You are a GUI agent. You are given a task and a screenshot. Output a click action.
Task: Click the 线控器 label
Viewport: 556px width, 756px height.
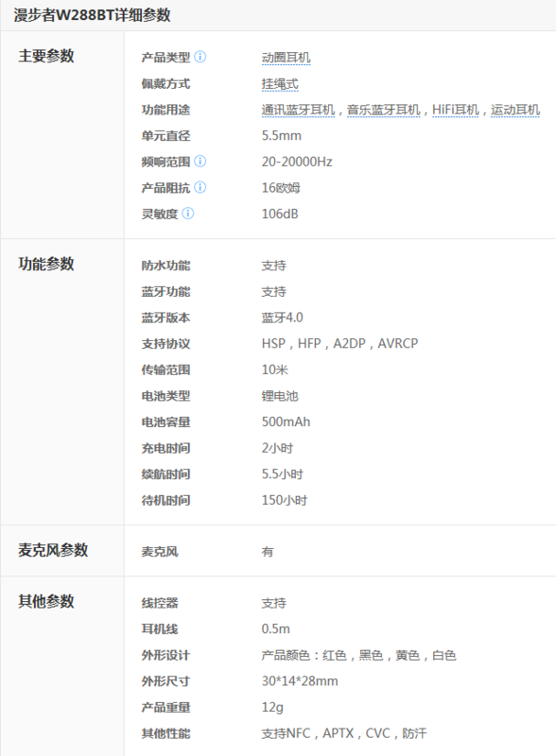click(160, 603)
